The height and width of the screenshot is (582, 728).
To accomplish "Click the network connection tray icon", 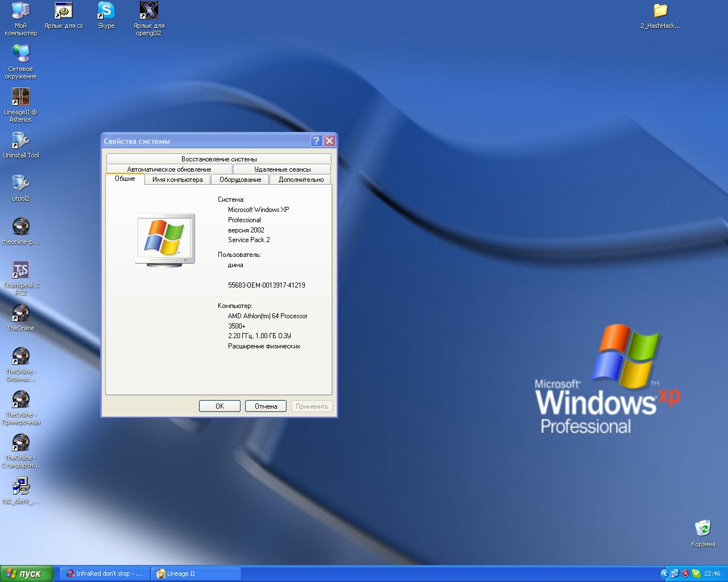I will point(675,573).
